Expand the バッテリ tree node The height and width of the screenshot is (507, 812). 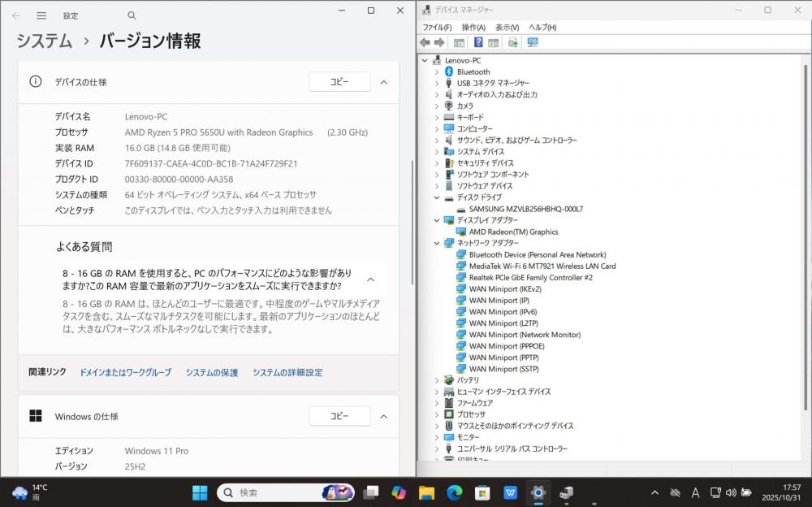[436, 380]
